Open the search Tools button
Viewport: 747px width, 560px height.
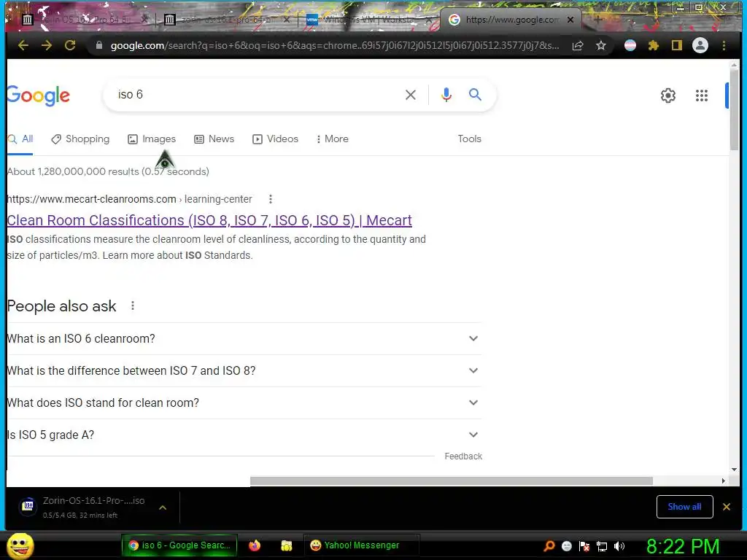pos(469,139)
